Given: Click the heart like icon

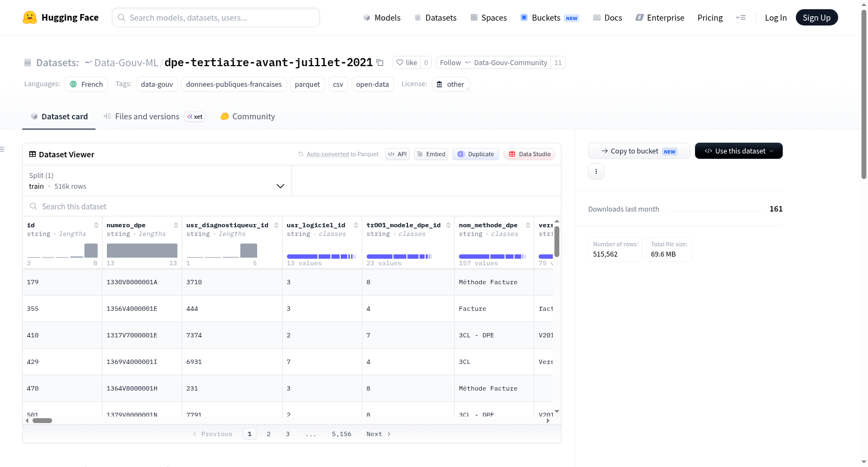Looking at the screenshot, I should click(400, 62).
